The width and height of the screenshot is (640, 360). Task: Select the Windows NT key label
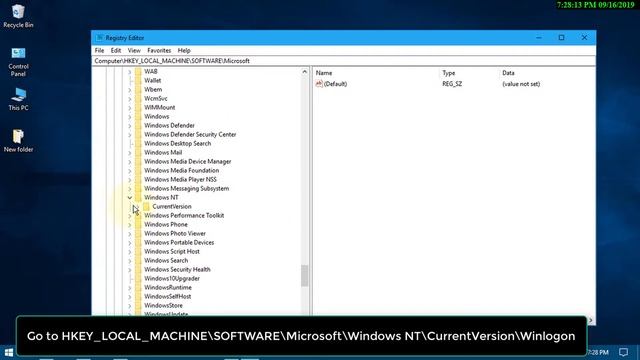(161, 198)
